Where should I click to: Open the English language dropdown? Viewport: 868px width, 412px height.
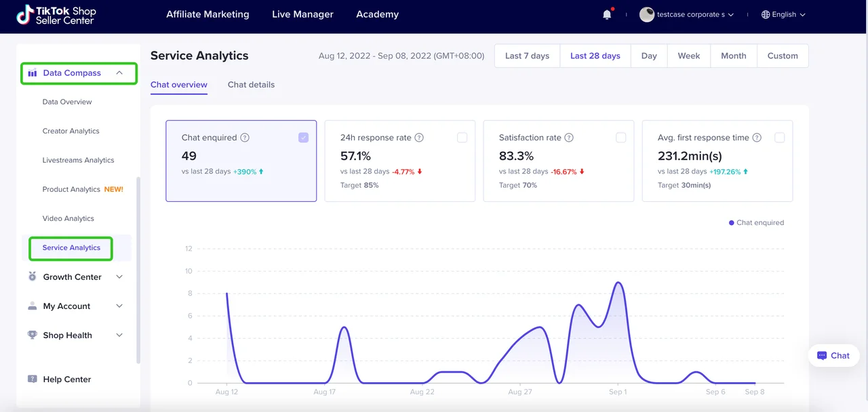coord(783,15)
